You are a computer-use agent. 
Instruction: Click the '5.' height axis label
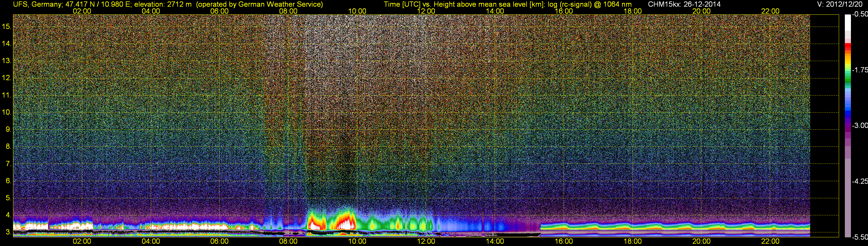8,198
